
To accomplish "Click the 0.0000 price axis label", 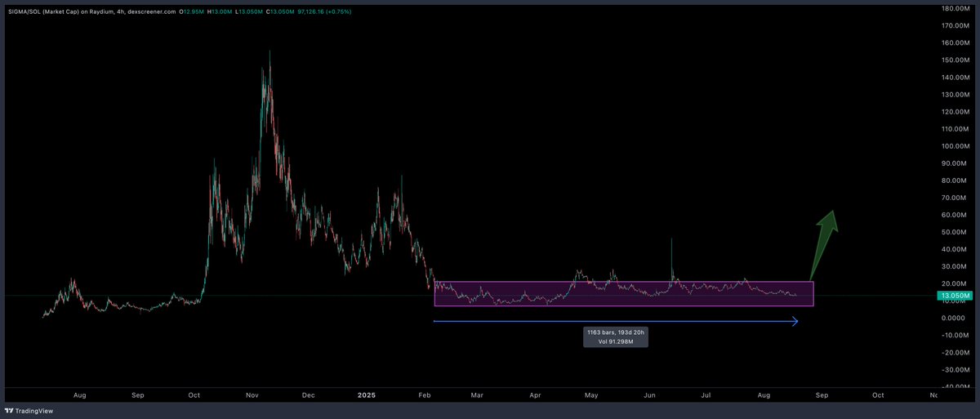I will tap(952, 318).
